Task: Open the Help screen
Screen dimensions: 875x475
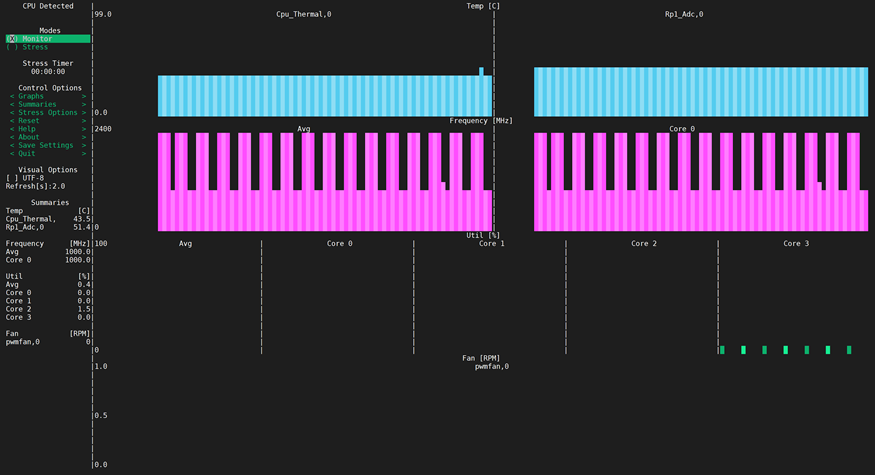Action: 34,129
